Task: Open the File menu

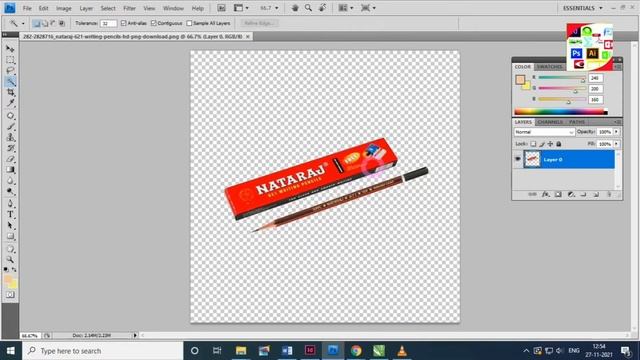Action: pyautogui.click(x=27, y=8)
